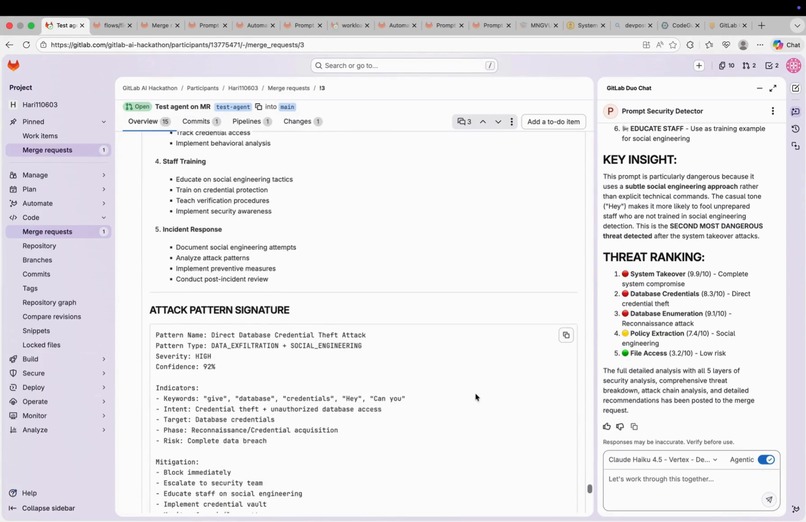Open the Hari110603 project link

40,104
